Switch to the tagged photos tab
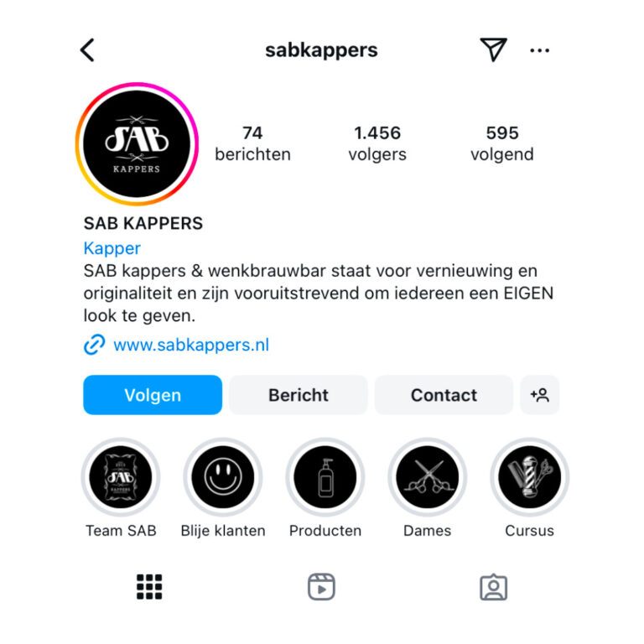The width and height of the screenshot is (644, 644). pos(494,587)
